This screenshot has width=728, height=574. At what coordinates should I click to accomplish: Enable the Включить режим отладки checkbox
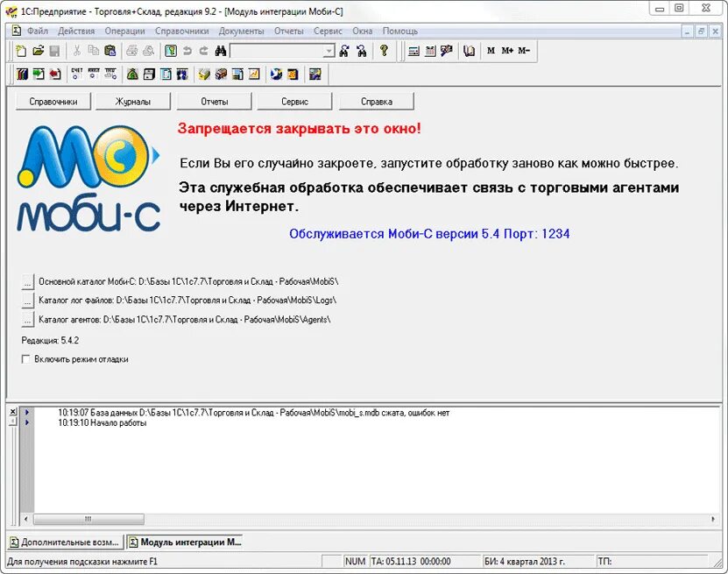pos(26,359)
